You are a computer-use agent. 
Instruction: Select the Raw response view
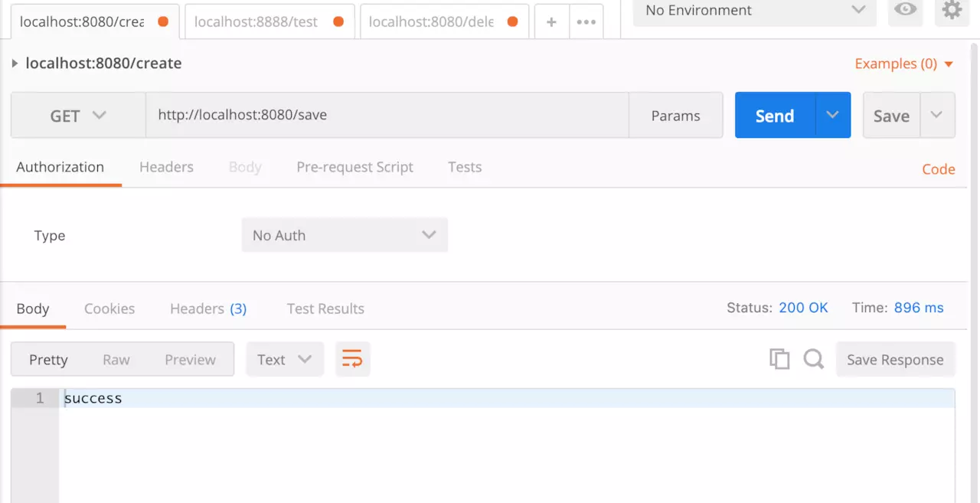tap(116, 360)
